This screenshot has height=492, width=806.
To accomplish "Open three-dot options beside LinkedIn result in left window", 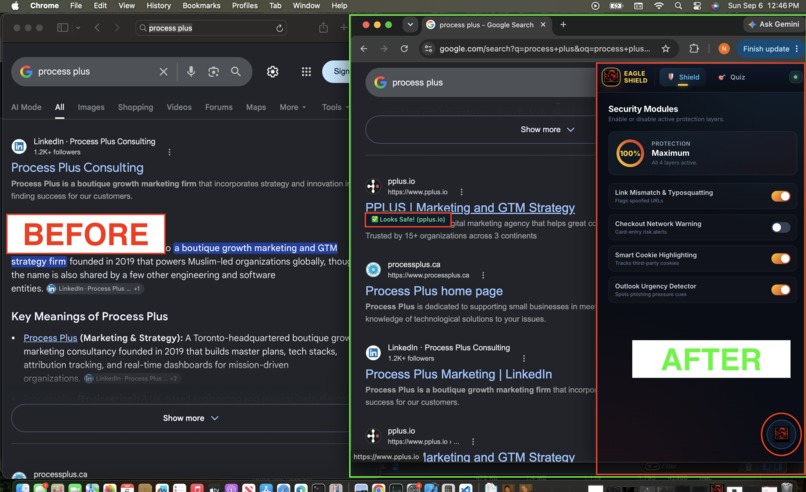I will pyautogui.click(x=169, y=152).
